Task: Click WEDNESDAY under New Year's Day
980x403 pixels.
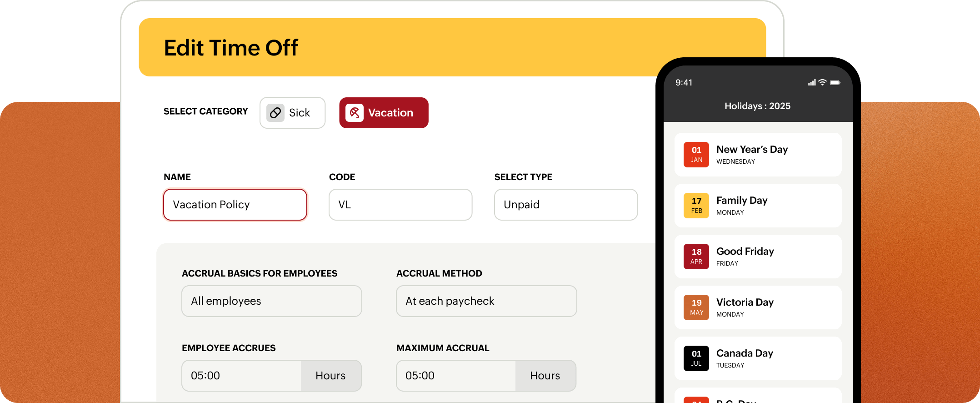Action: click(735, 161)
